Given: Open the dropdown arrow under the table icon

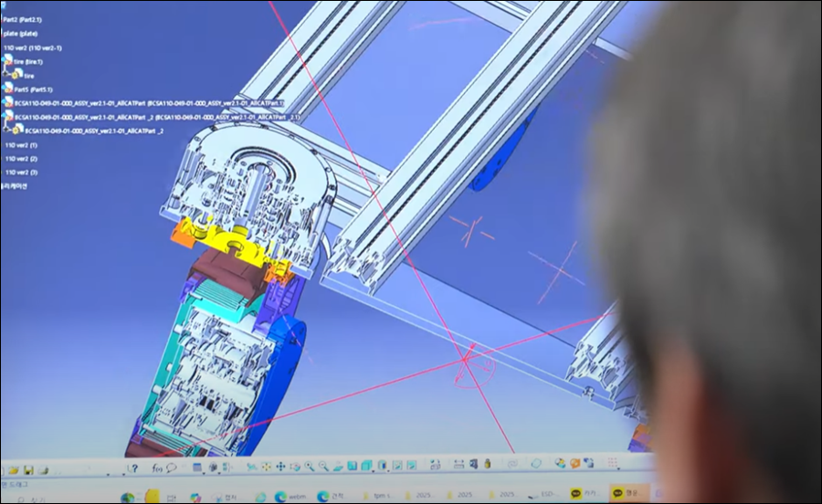Looking at the screenshot, I should [x=204, y=474].
